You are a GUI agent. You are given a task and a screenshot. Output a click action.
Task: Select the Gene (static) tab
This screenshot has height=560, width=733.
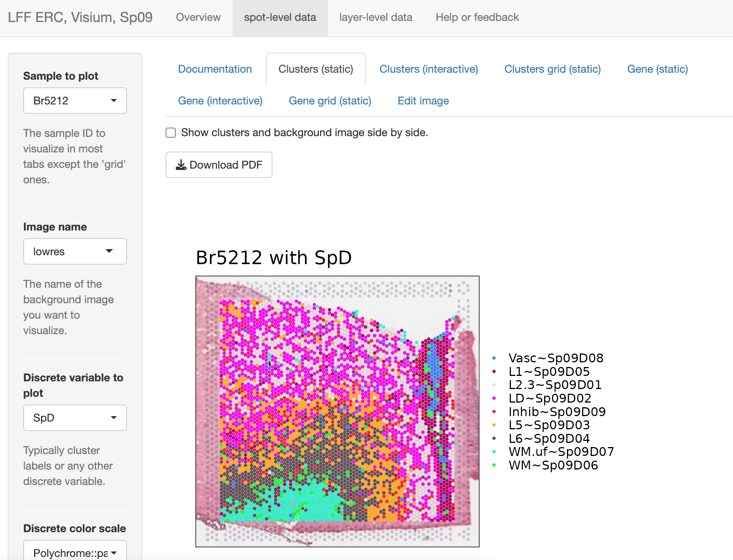(657, 69)
